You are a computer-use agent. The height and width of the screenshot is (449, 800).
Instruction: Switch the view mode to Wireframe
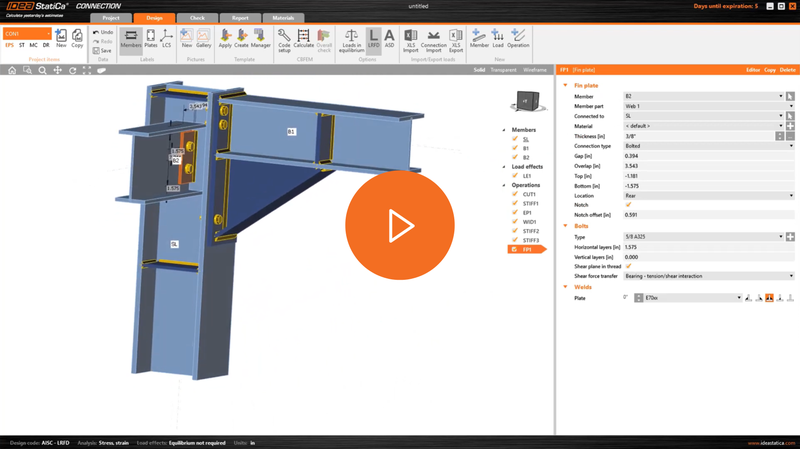point(535,71)
